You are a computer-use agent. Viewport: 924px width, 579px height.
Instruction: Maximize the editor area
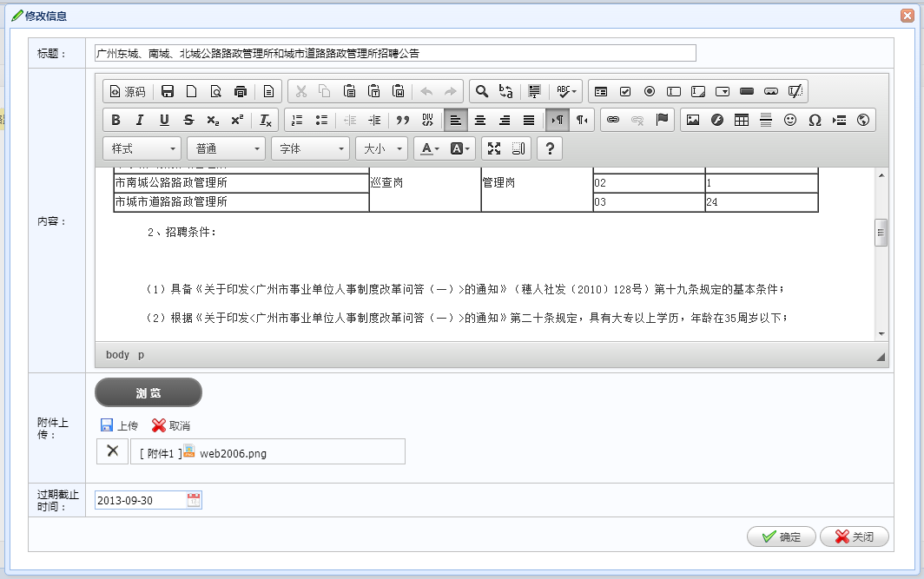(494, 149)
